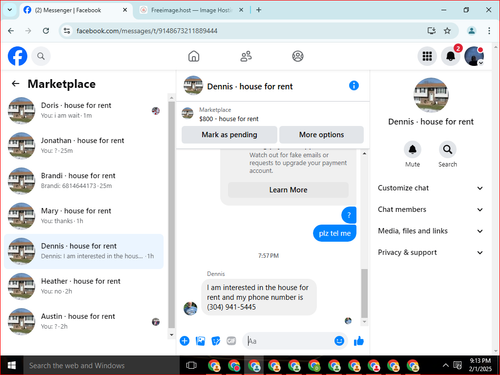This screenshot has height=375, width=500.
Task: Bookmark this page with star icon
Action: (447, 31)
